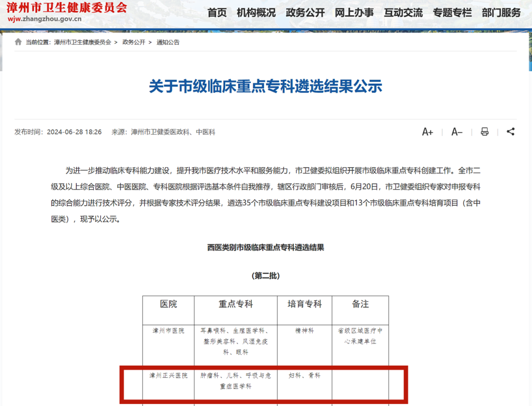Follow breadcrumb link 通知公告
This screenshot has width=532, height=406.
(168, 42)
